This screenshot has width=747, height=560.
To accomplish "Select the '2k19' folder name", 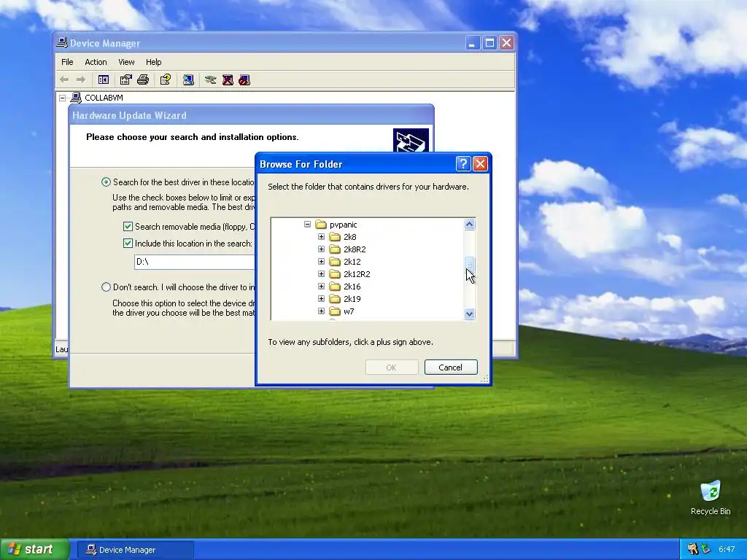I will pos(352,299).
